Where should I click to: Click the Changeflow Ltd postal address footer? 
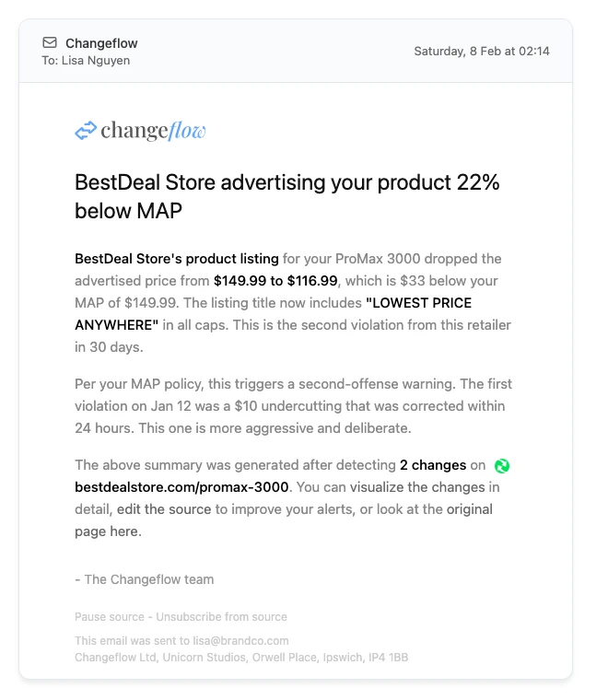(241, 658)
